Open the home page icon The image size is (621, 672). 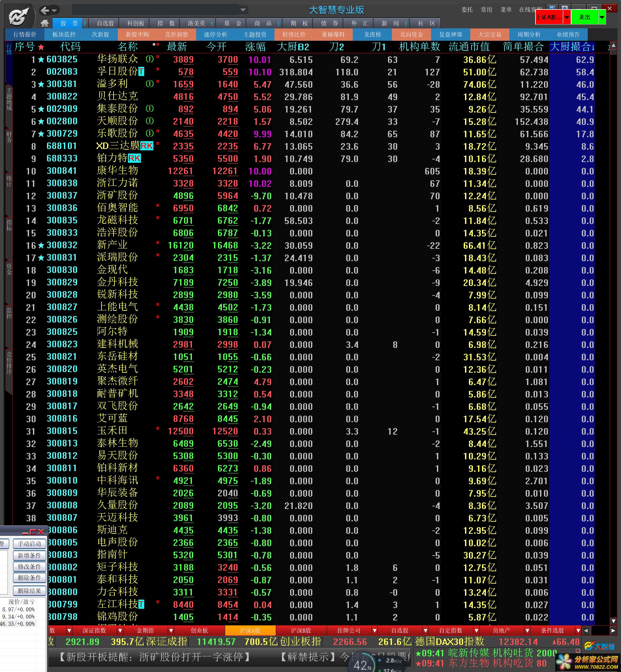click(44, 23)
